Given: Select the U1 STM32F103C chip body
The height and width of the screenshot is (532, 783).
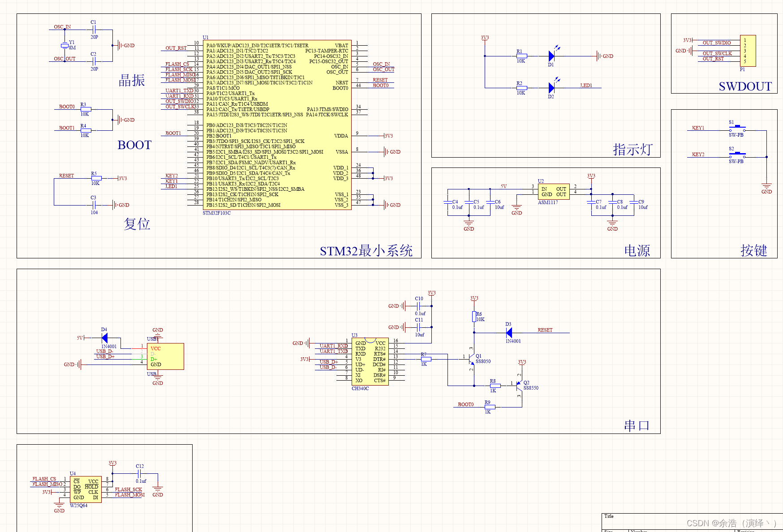Looking at the screenshot, I should pyautogui.click(x=277, y=125).
